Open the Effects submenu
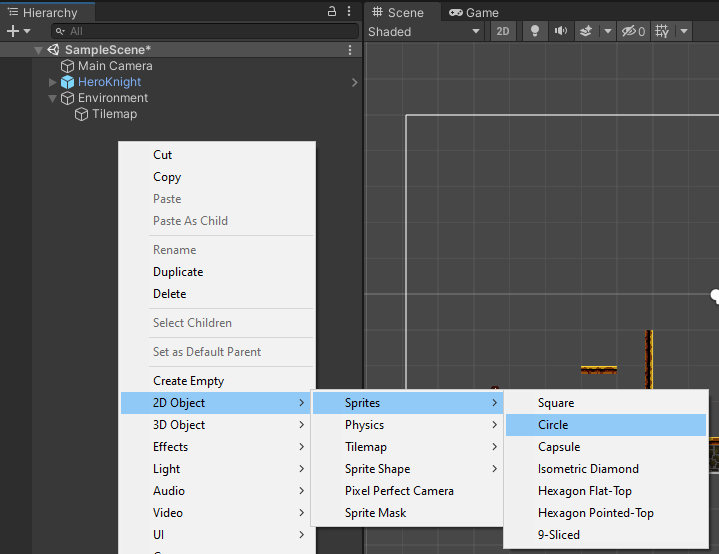 pos(218,447)
